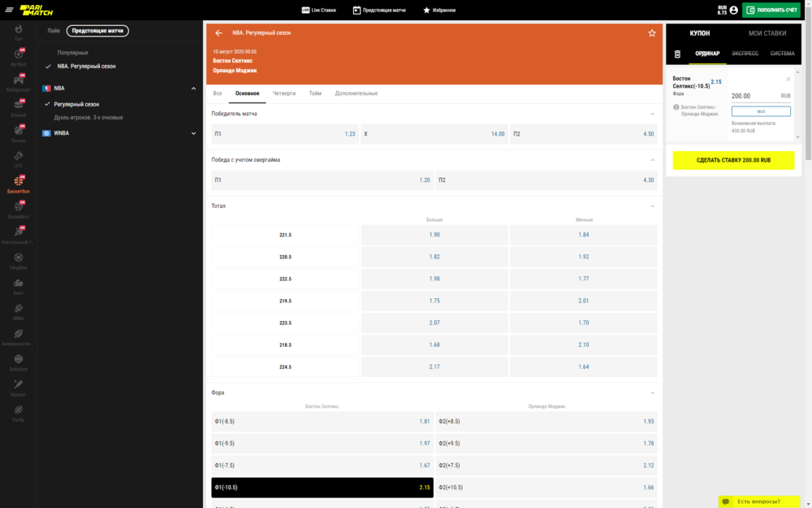Open the MMA section in sidebar

tap(18, 311)
